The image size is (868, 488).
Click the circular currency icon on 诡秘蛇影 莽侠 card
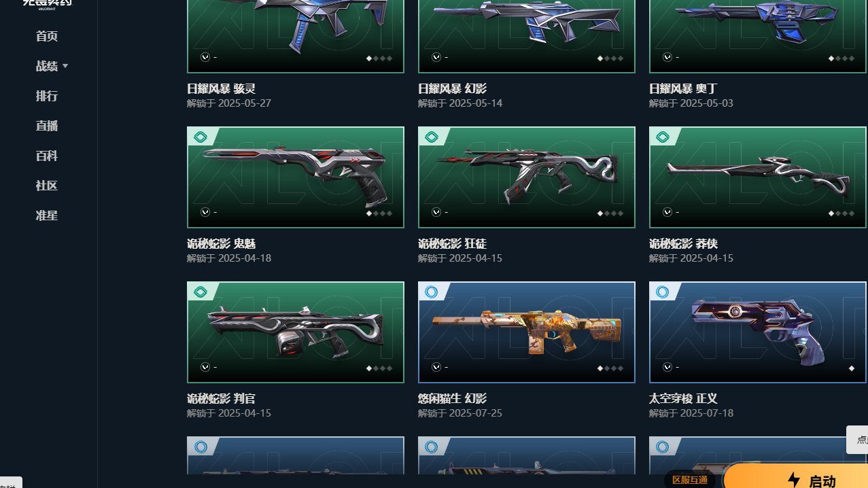click(667, 212)
